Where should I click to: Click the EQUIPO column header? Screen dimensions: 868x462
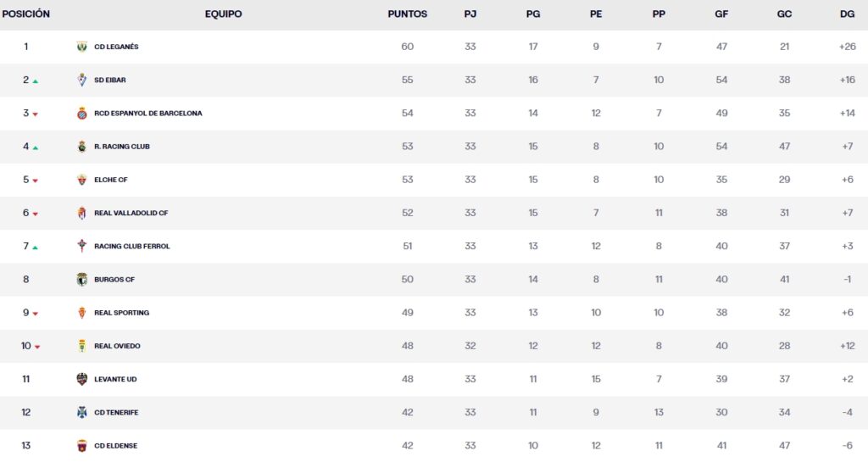click(x=223, y=14)
